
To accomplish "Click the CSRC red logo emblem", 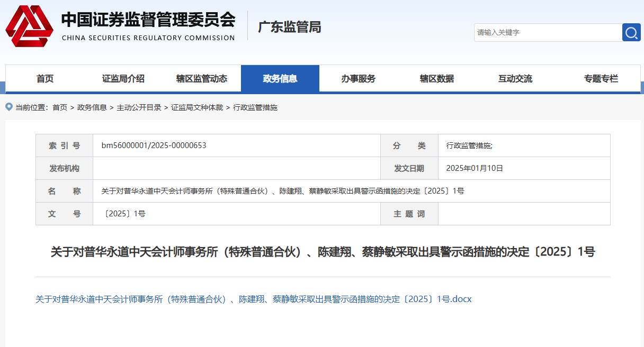I will pos(29,26).
